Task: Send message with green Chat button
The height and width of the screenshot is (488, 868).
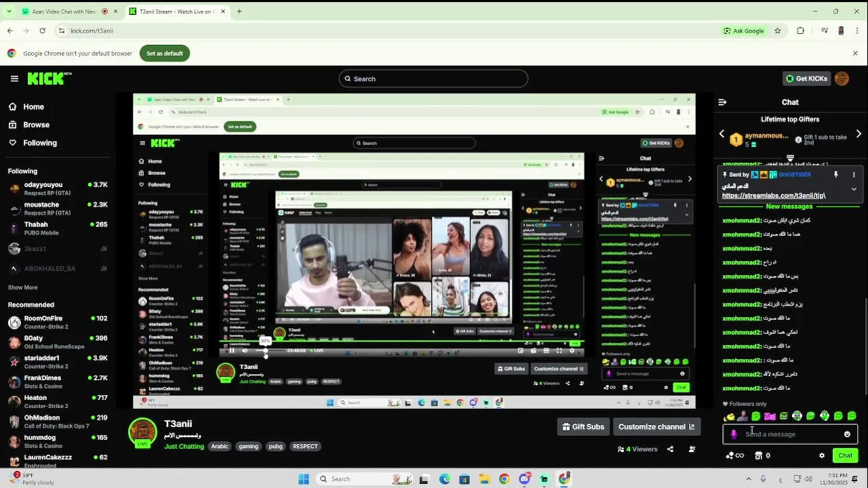Action: point(845,455)
